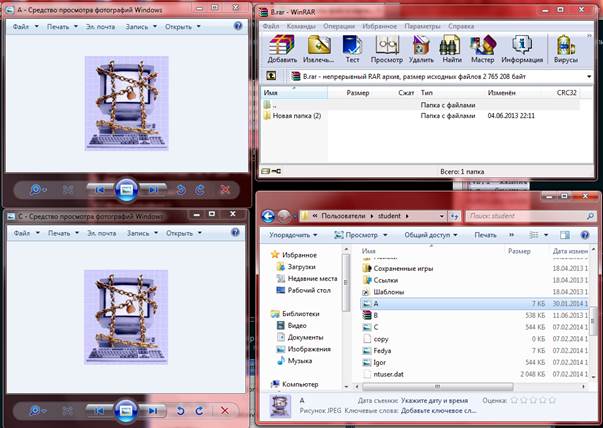Go to previous image in window C viewer
Viewport: 603px width, 428px height.
point(99,411)
